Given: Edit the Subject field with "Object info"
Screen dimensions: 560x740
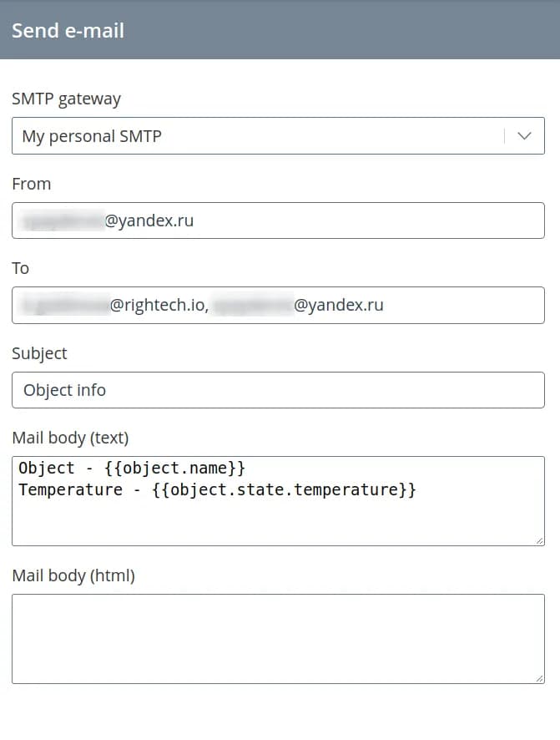Looking at the screenshot, I should [x=278, y=390].
